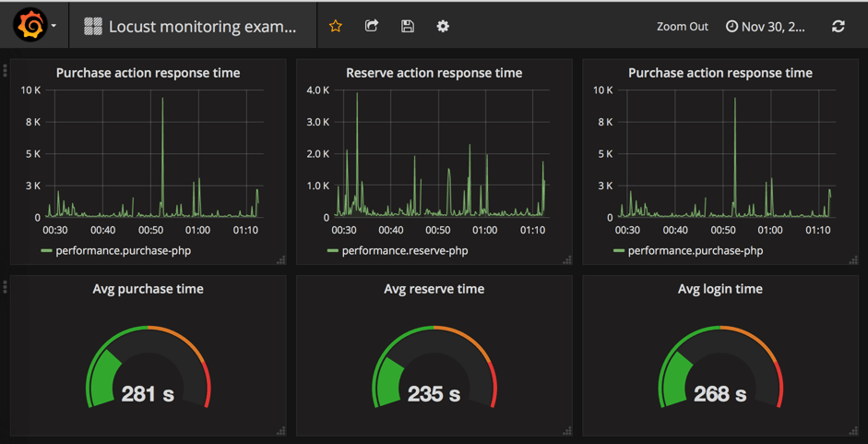Screen dimensions: 868x444
Task: Open the Locust monitoring dashboard picker
Action: (x=190, y=26)
